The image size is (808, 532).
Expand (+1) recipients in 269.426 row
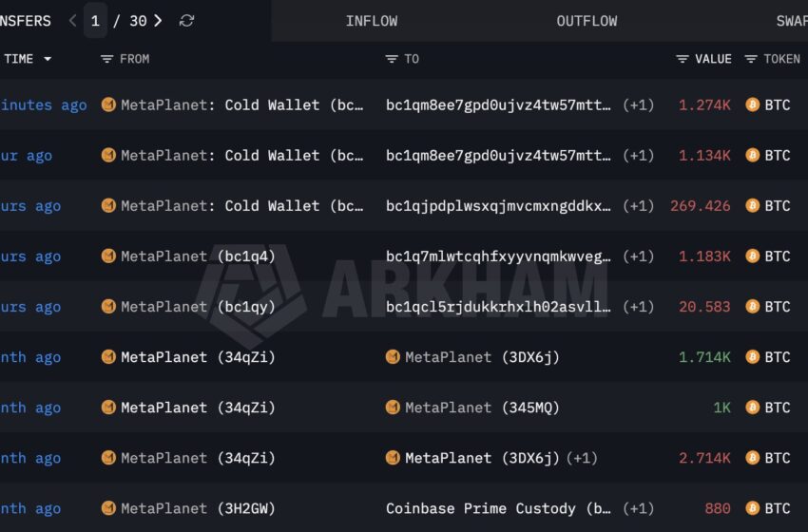pos(638,206)
